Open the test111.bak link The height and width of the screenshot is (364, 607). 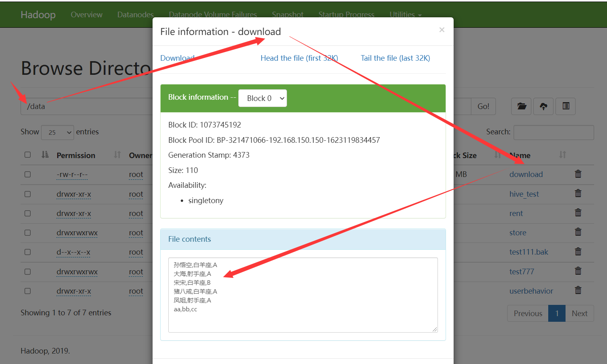tap(529, 252)
